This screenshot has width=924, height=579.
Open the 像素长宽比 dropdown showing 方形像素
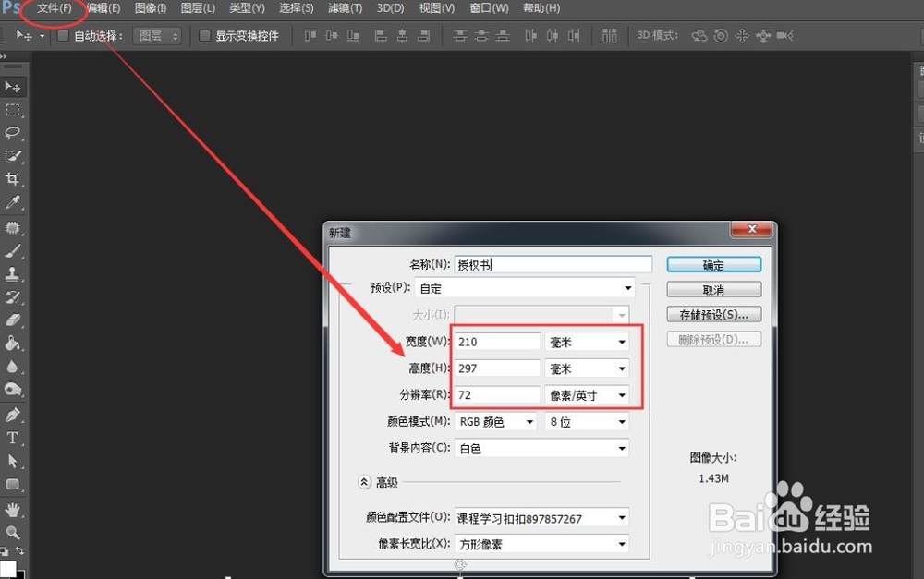(x=541, y=544)
